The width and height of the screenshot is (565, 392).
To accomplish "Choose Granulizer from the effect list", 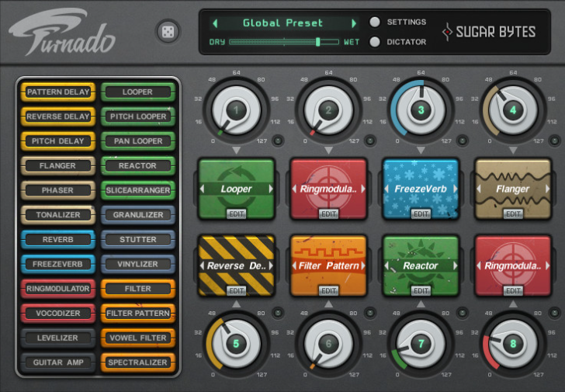I will 138,215.
